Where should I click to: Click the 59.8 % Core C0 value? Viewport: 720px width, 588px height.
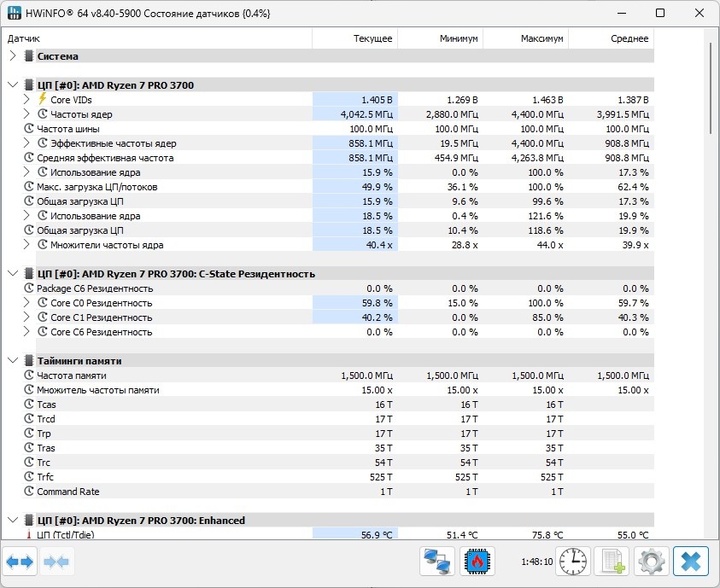[x=377, y=303]
